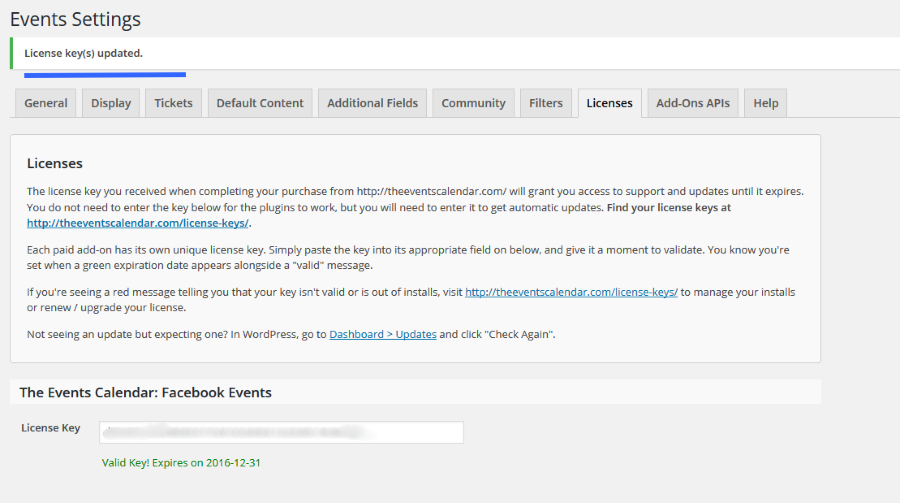This screenshot has width=900, height=503.
Task: Open the Add-Ons APIs tab
Action: pos(693,103)
